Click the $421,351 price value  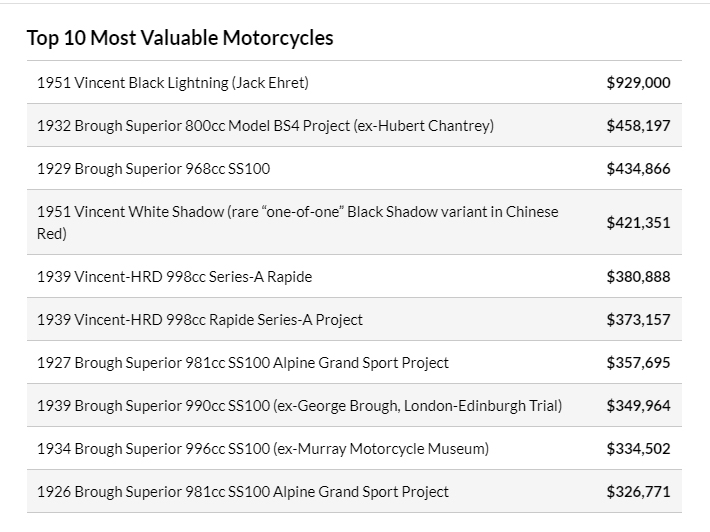[x=638, y=222]
